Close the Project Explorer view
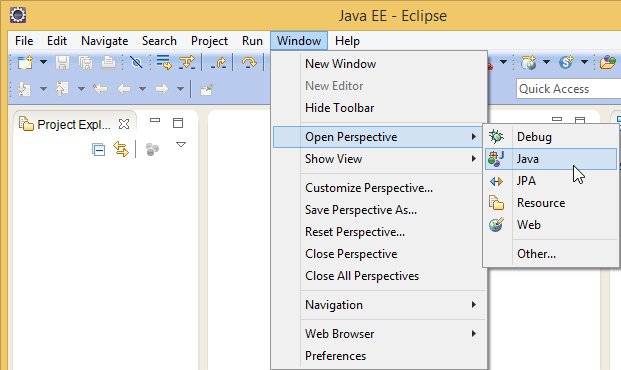 [x=124, y=124]
